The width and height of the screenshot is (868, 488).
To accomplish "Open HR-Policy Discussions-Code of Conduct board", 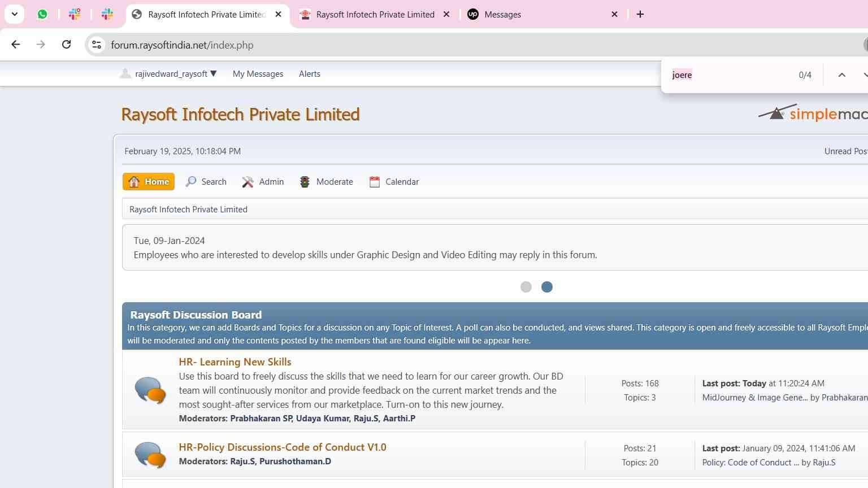I will [x=283, y=447].
